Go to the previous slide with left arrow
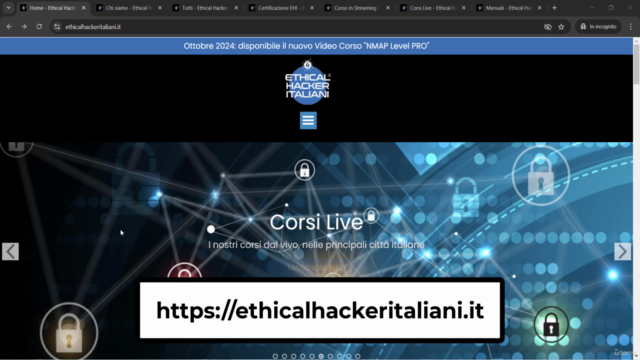The image size is (640, 360). point(10,251)
